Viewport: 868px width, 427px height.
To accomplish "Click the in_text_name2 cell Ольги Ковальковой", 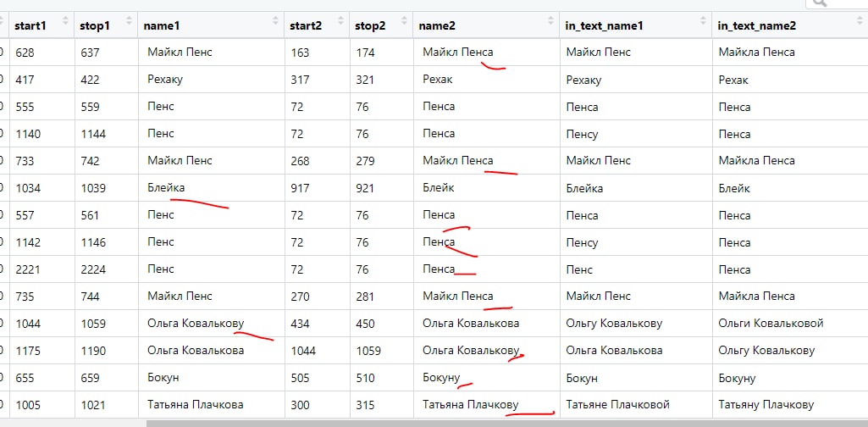I will coord(771,324).
